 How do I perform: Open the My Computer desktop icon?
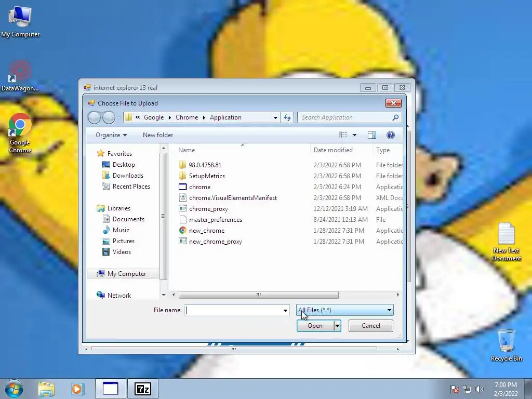click(x=20, y=22)
